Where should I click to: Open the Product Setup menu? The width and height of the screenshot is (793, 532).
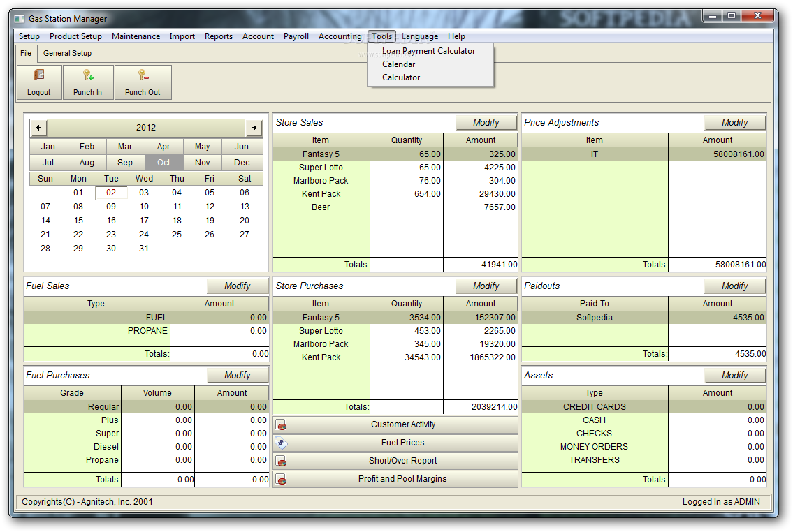coord(75,36)
